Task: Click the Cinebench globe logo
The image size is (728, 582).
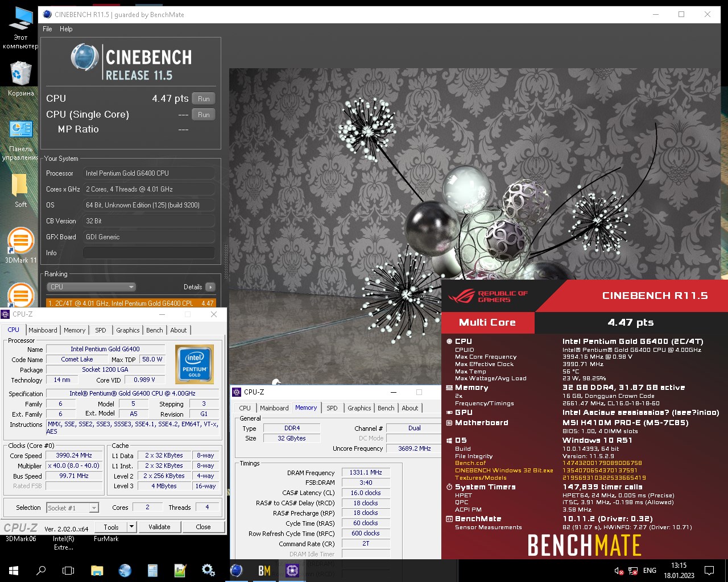Action: click(x=85, y=57)
